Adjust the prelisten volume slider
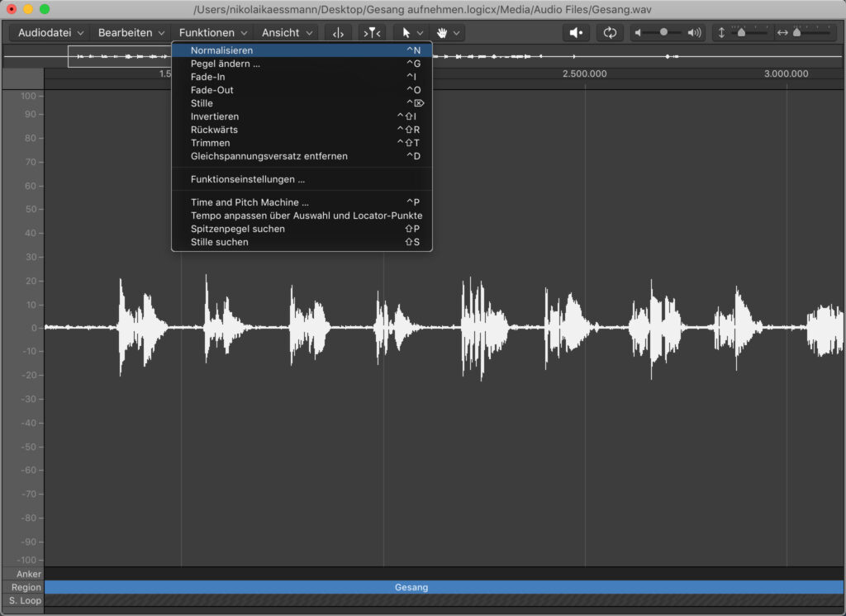The width and height of the screenshot is (846, 616). (x=663, y=32)
